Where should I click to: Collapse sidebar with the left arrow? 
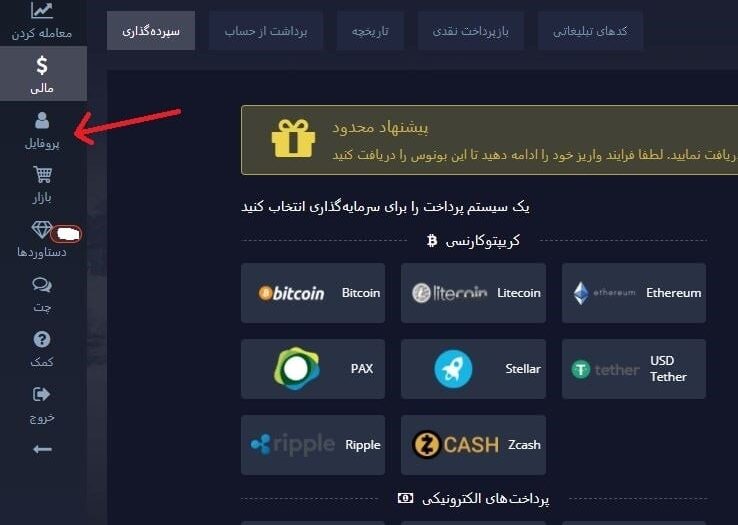tap(42, 450)
